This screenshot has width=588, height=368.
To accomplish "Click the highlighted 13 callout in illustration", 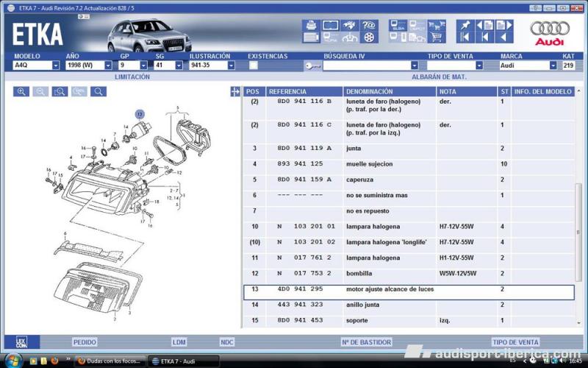I will (x=140, y=114).
